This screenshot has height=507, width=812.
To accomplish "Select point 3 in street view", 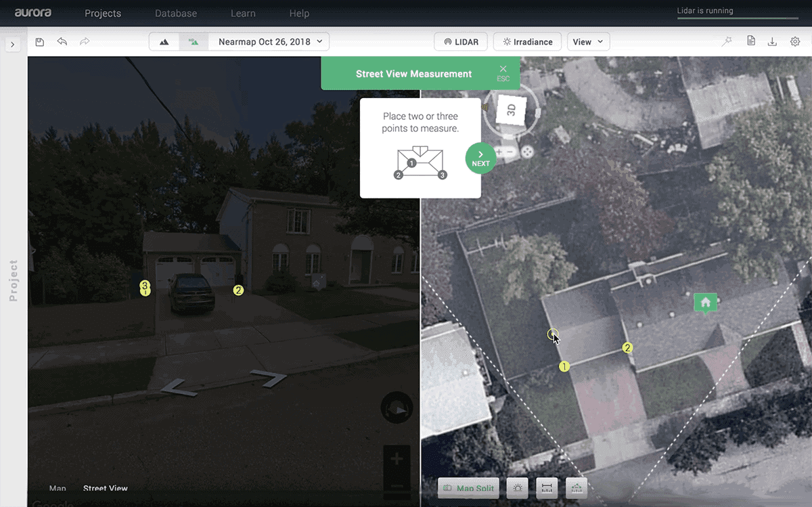I will tap(144, 286).
